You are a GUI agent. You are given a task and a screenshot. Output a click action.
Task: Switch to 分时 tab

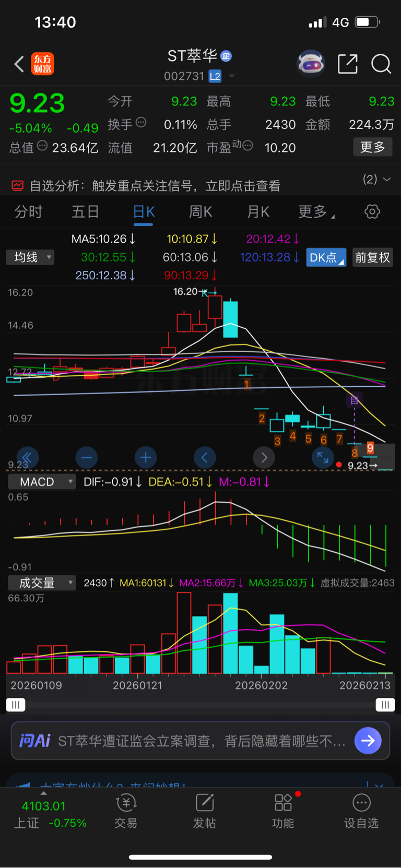(28, 211)
